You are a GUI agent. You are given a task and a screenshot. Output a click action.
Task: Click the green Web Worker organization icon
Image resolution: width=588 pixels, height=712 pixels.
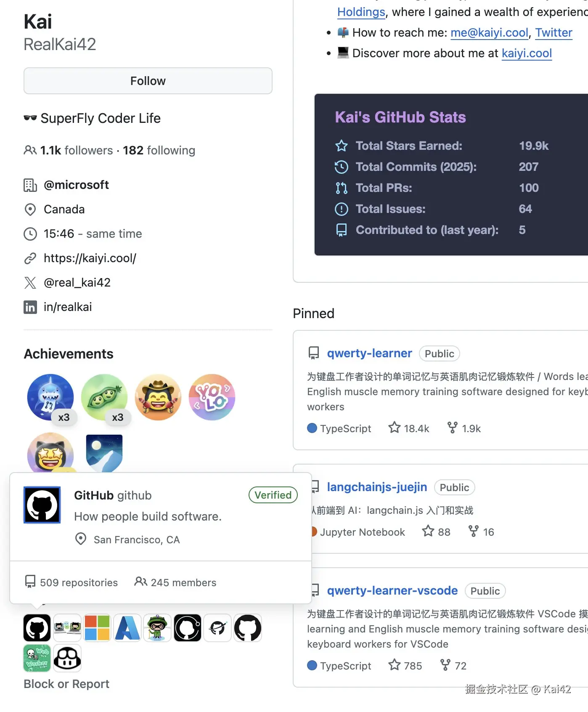click(37, 658)
